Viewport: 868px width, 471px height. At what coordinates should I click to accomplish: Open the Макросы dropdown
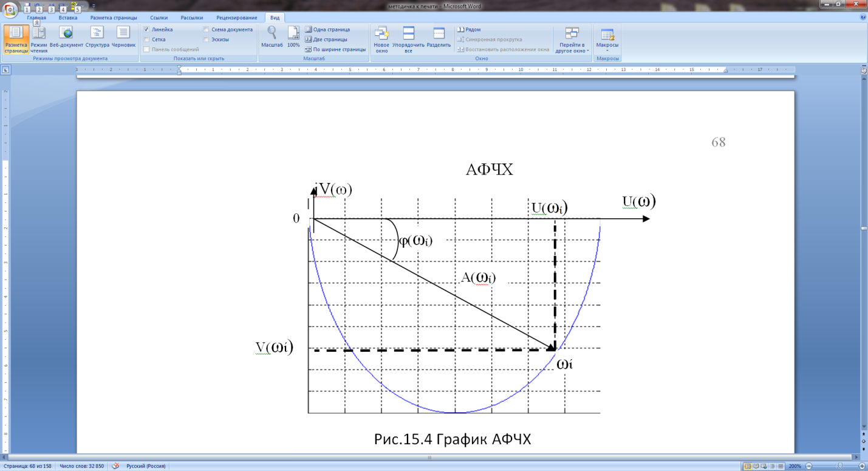(607, 40)
